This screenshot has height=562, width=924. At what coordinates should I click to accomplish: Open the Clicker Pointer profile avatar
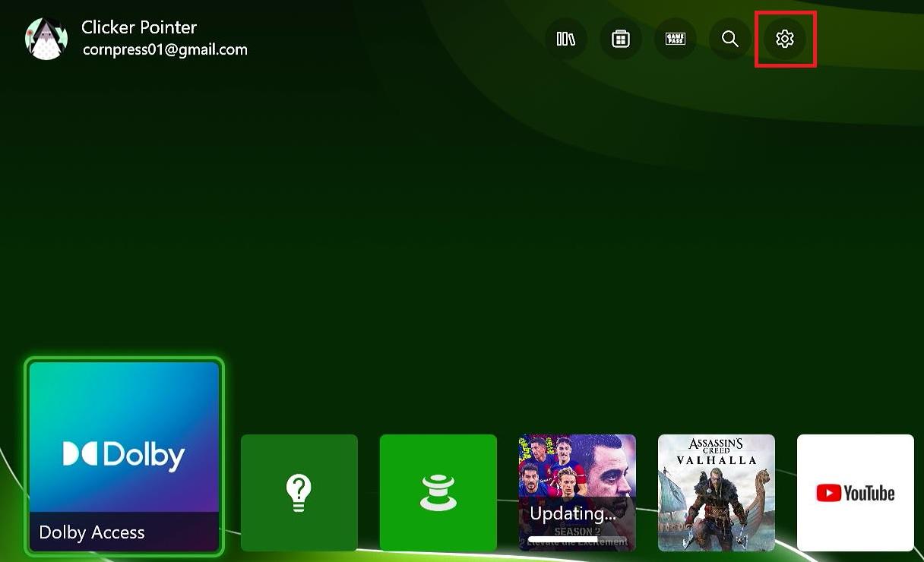pyautogui.click(x=46, y=39)
